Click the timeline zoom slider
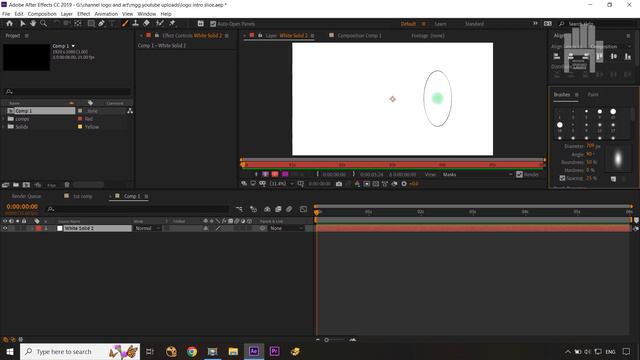 335,340
